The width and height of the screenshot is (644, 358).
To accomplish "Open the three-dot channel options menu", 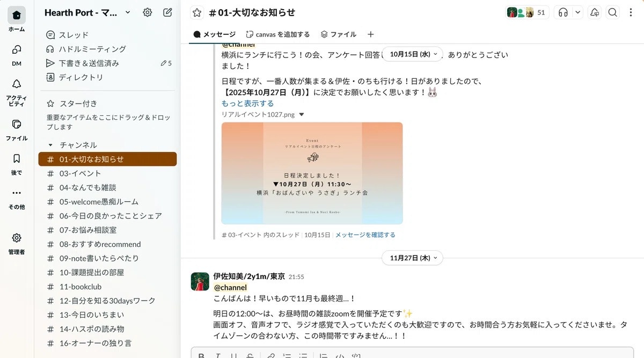I will tap(631, 12).
